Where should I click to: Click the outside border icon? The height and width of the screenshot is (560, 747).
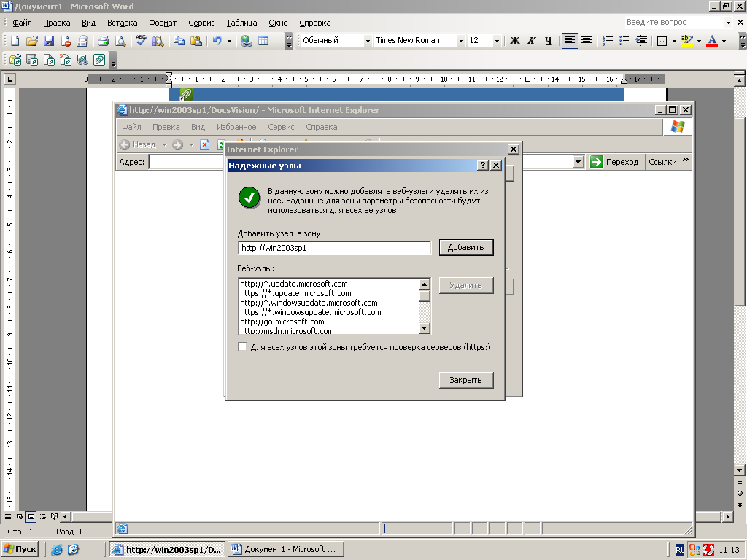coord(662,41)
